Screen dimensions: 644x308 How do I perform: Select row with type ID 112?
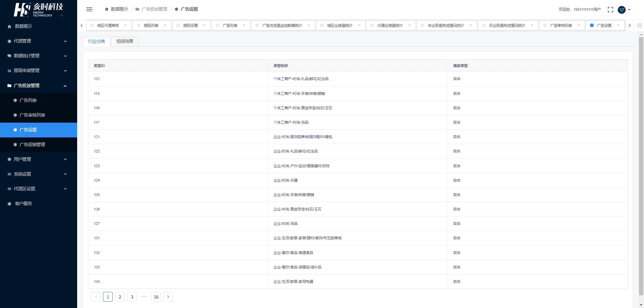358,79
